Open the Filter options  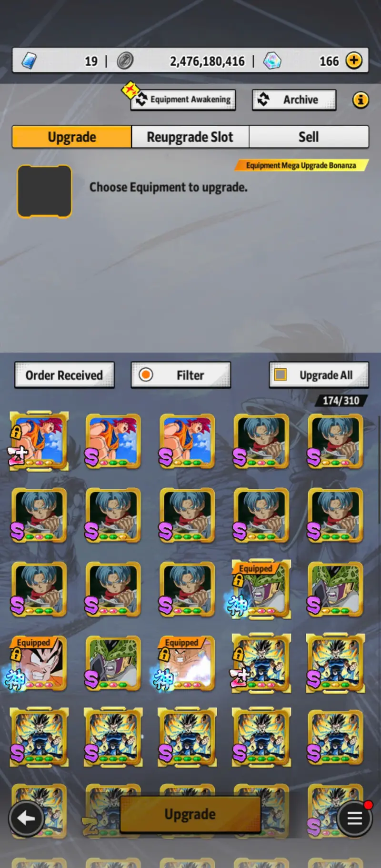point(181,375)
